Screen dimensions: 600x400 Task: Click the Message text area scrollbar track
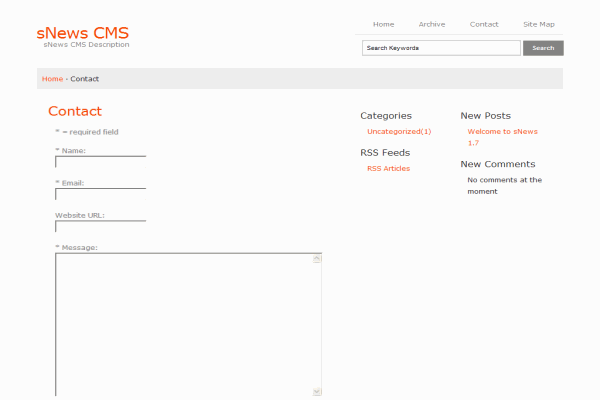[x=317, y=325]
